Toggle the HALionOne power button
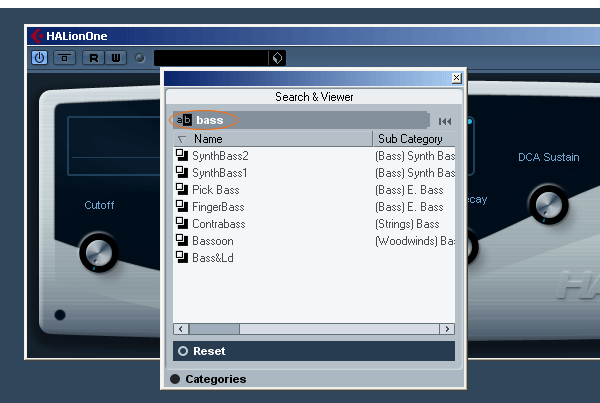 pyautogui.click(x=40, y=58)
